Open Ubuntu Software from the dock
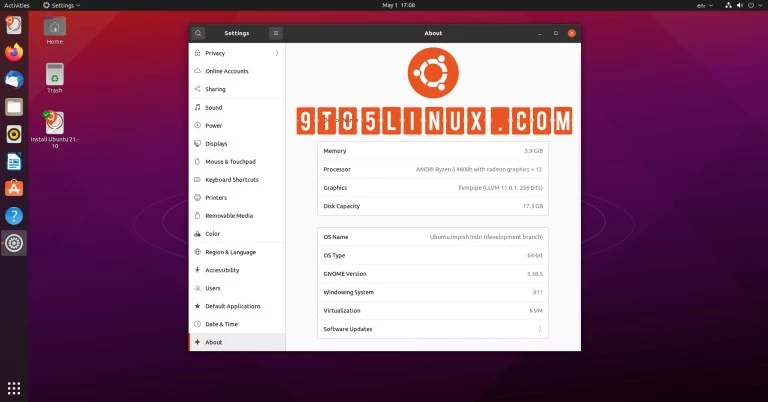The height and width of the screenshot is (402, 768). pos(14,188)
